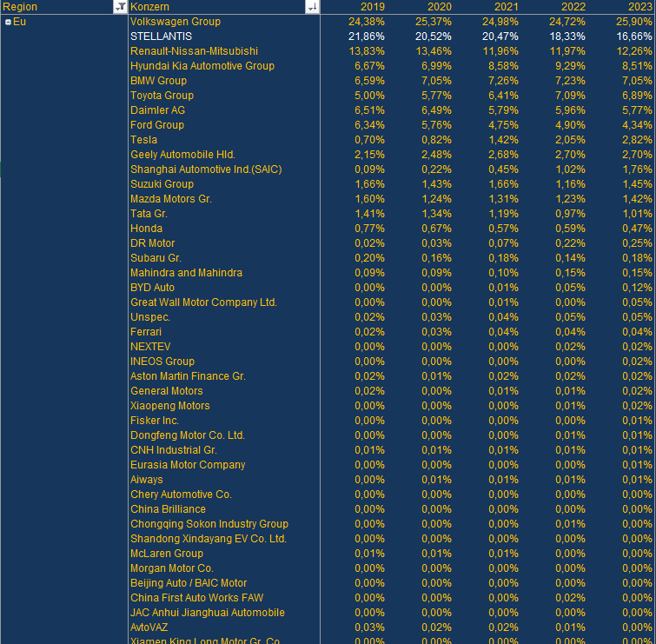Select JAC Anhui Jianghuai Automobile cell
Image resolution: width=656 pixels, height=644 pixels.
208,613
